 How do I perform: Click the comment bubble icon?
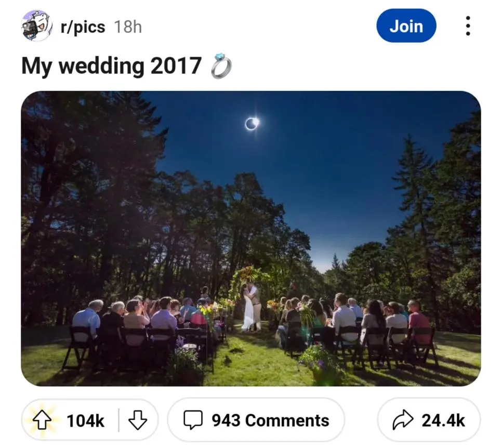click(x=193, y=420)
